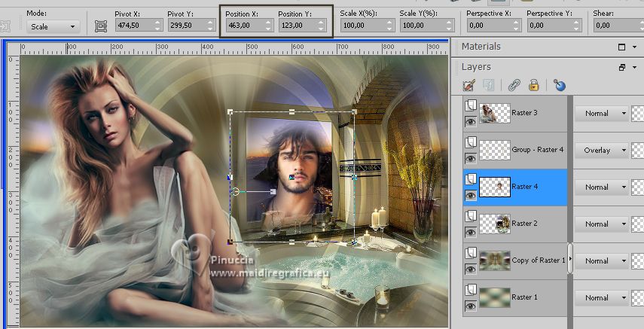Image resolution: width=644 pixels, height=329 pixels.
Task: Increase Pivot X value with up arrow
Action: pyautogui.click(x=157, y=23)
